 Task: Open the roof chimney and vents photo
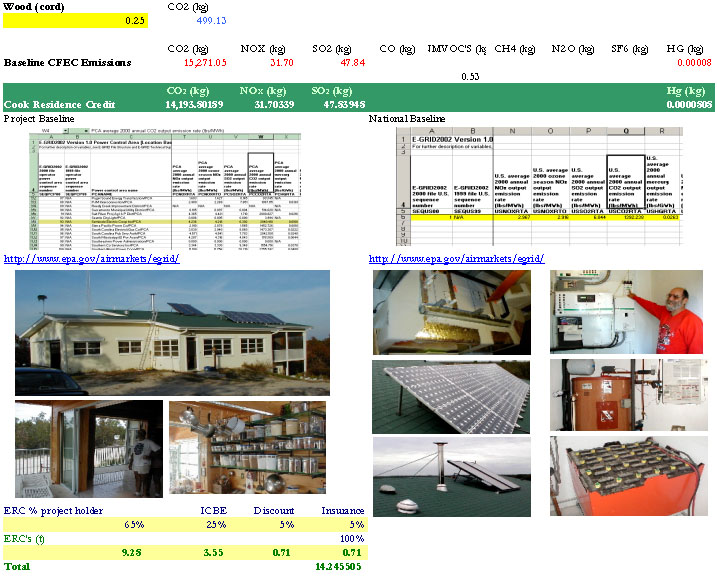coord(452,477)
